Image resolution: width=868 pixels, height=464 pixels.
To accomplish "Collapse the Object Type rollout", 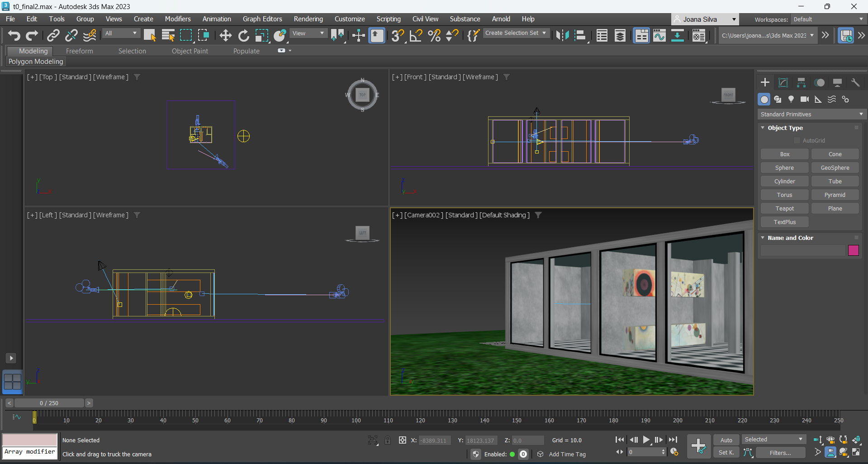I will coord(763,128).
